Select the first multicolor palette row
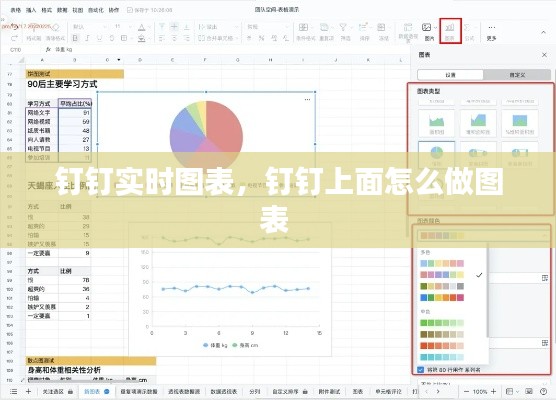Image resolution: width=556 pixels, height=400 pixels. (442, 263)
